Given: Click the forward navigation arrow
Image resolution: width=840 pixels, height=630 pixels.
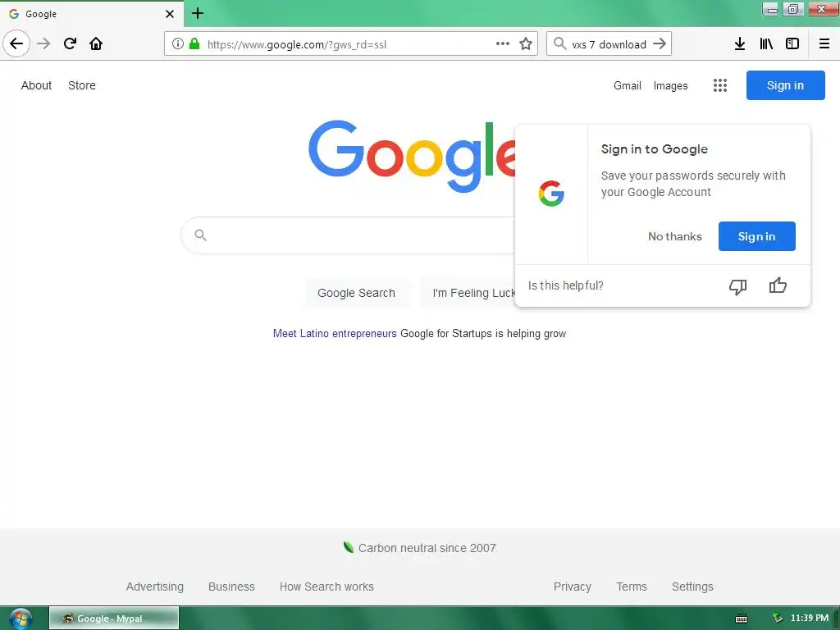Looking at the screenshot, I should pos(44,43).
